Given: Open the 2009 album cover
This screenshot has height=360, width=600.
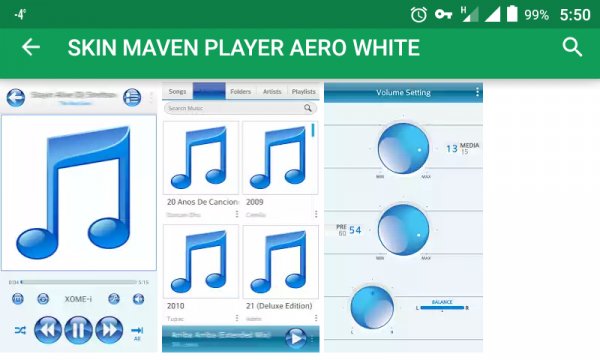Looking at the screenshot, I should pyautogui.click(x=280, y=158).
